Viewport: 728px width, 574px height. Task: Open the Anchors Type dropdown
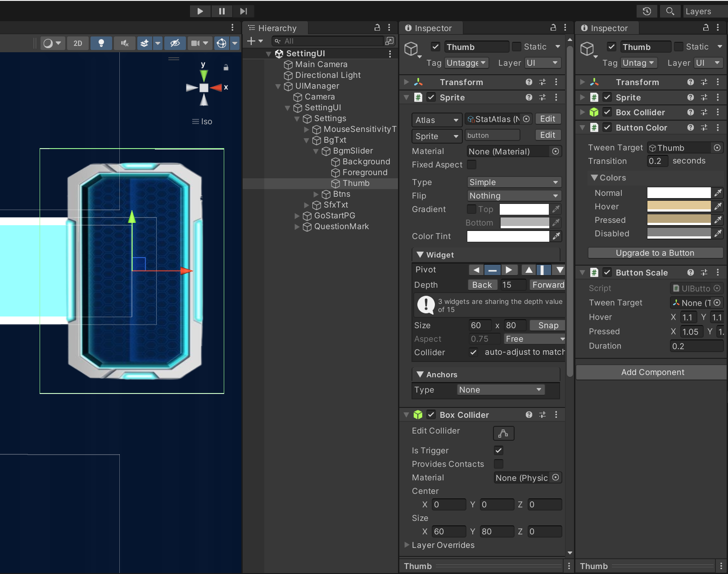(500, 390)
